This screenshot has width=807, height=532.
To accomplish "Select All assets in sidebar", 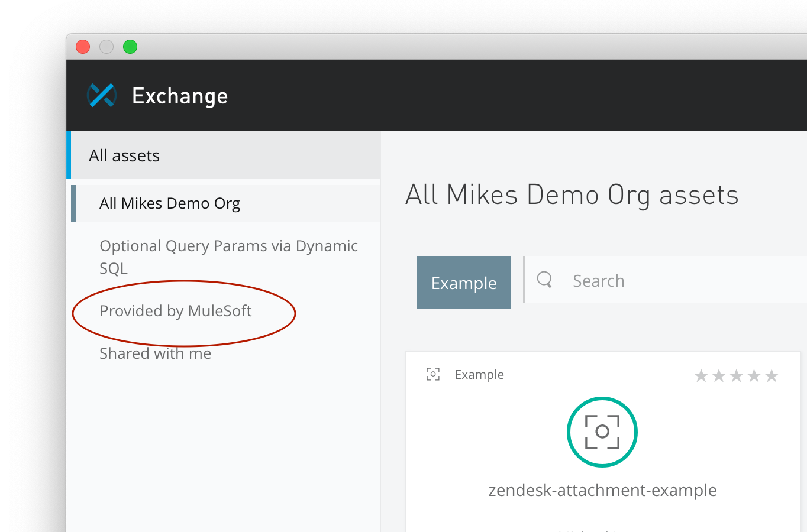I will (124, 155).
